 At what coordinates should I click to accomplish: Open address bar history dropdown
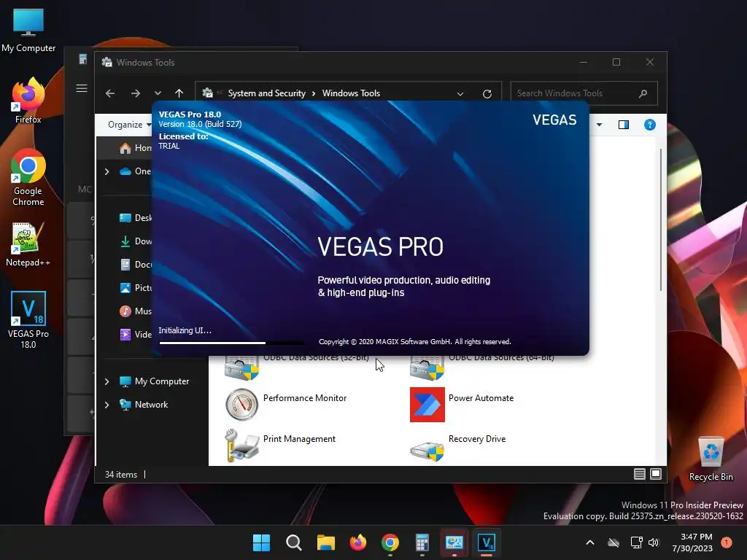tap(460, 94)
